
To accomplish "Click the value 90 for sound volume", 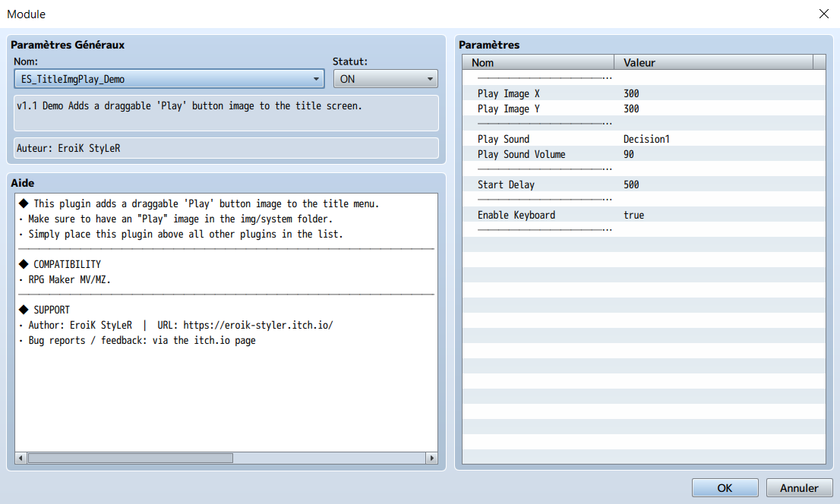I will [x=629, y=154].
